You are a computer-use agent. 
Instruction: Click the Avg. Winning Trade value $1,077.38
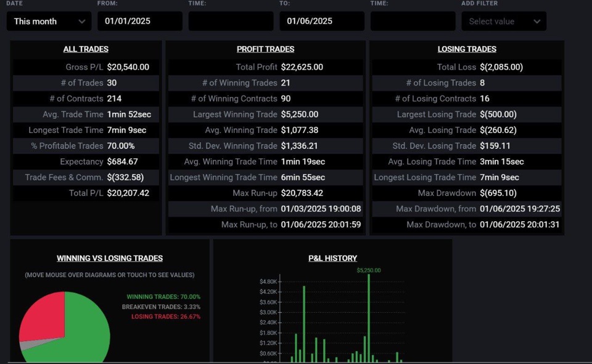pos(300,130)
